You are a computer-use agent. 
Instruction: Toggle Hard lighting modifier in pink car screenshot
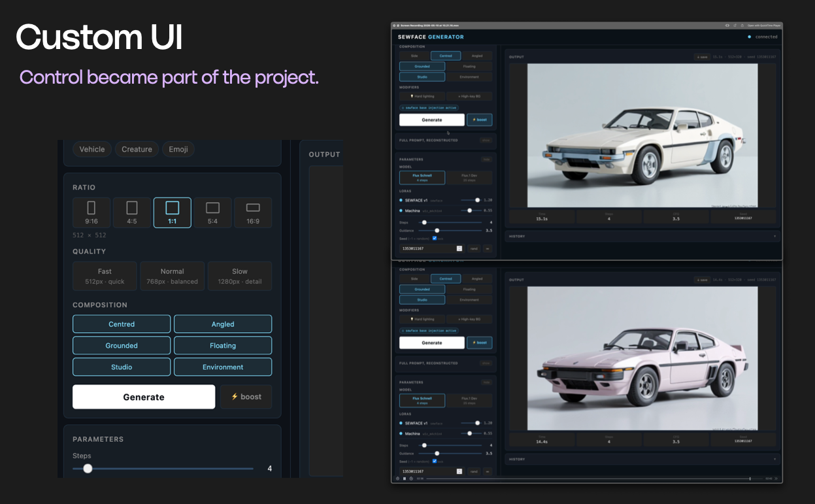(x=422, y=319)
